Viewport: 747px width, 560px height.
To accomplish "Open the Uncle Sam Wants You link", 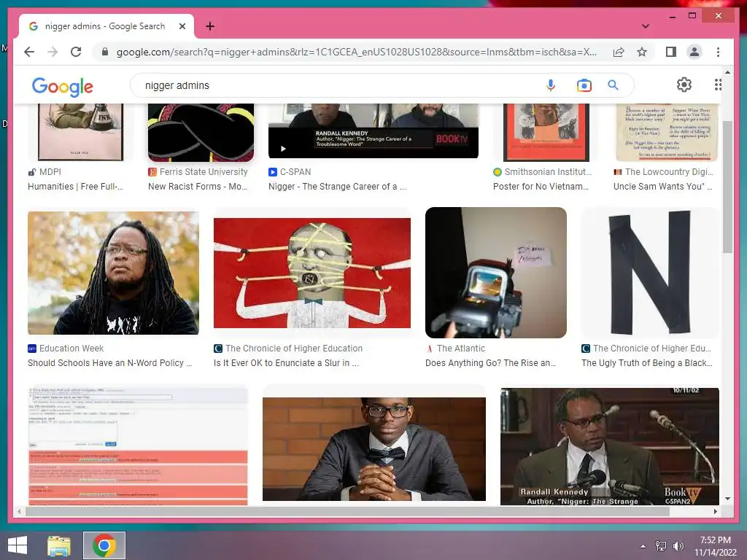I will (x=662, y=187).
